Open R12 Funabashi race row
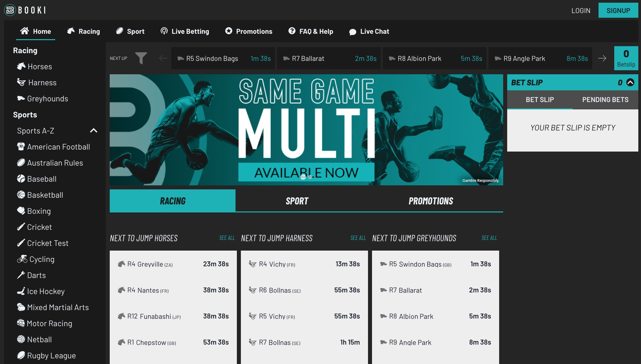The height and width of the screenshot is (364, 641). [x=173, y=316]
